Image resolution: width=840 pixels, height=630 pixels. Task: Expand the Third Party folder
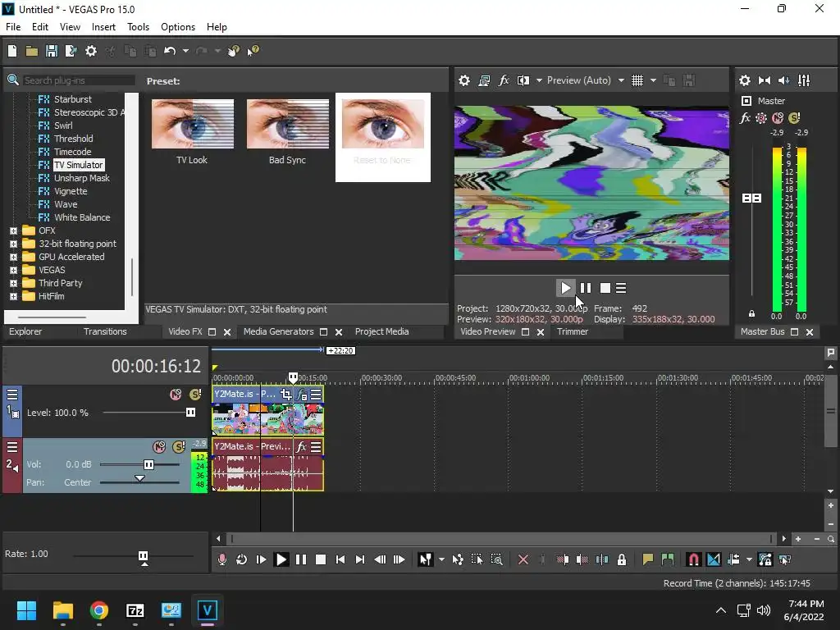click(13, 283)
